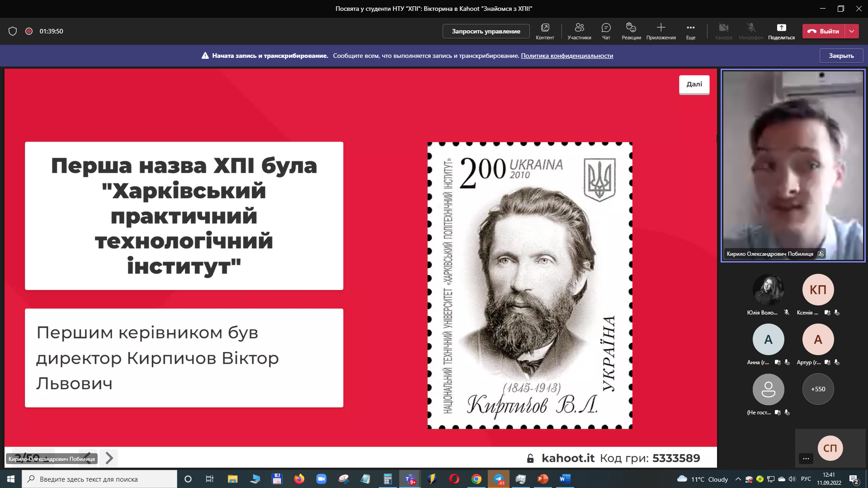Show the Участники (Participants) list
The image size is (868, 488).
(579, 31)
